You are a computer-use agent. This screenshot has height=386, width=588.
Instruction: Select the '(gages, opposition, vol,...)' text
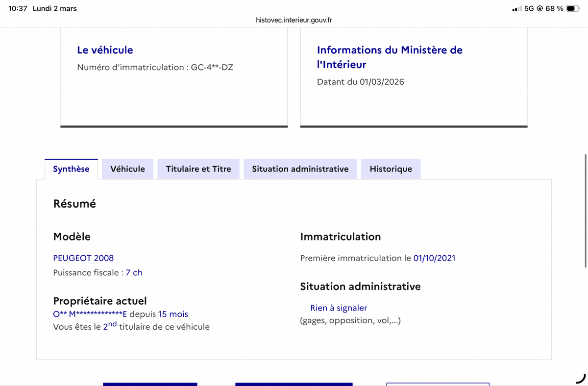[350, 320]
